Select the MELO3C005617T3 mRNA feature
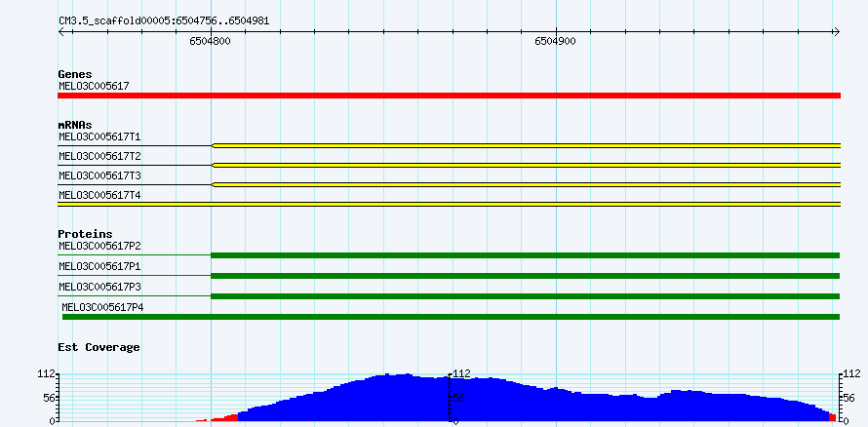The height and width of the screenshot is (427, 868). 449,184
